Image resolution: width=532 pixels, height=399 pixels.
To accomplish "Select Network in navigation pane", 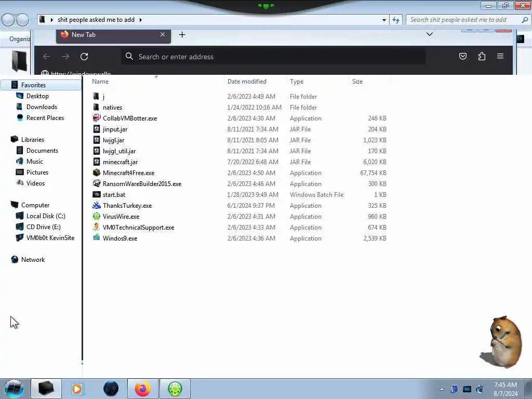I will [33, 259].
